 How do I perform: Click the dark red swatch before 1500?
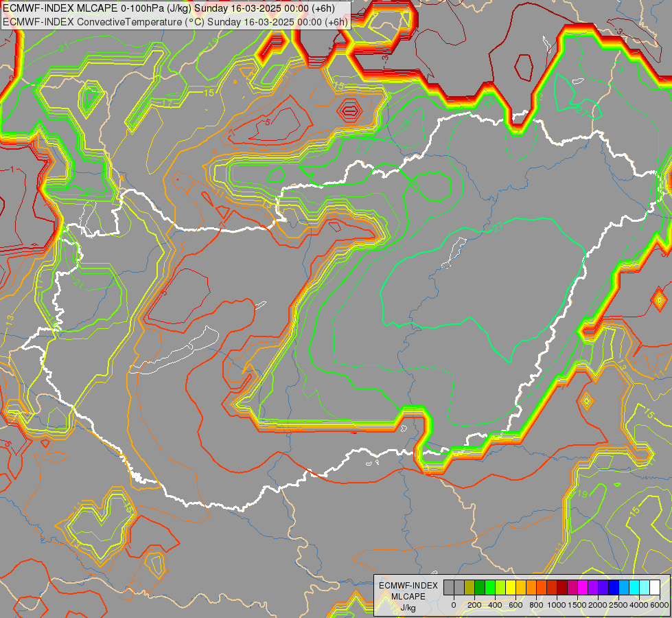[563, 587]
